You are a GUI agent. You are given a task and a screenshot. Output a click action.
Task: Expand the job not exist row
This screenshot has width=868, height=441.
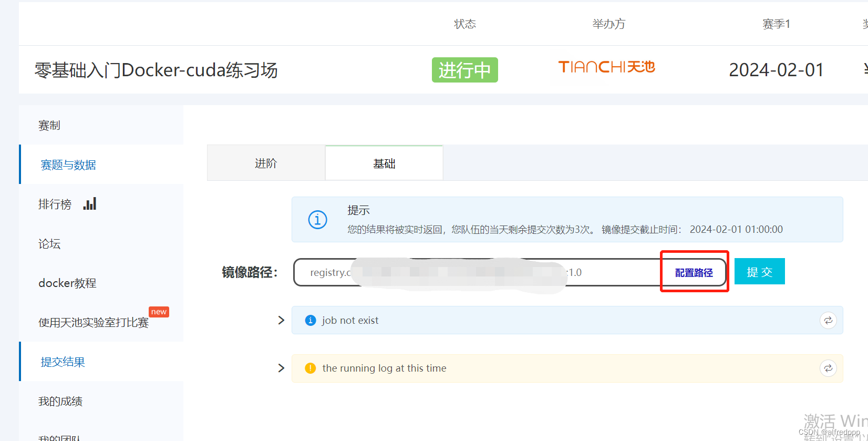(x=281, y=320)
